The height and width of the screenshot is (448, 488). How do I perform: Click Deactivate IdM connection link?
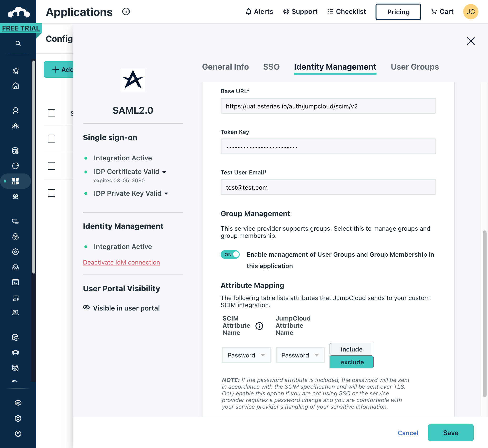point(121,262)
